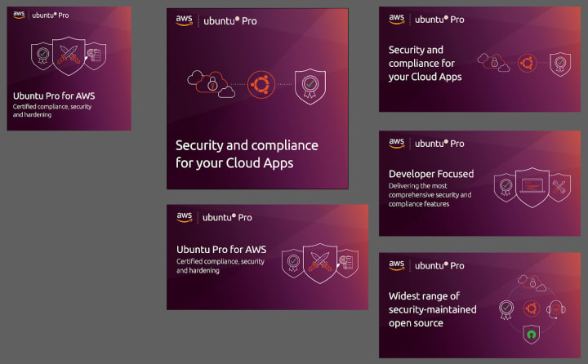Select the Ubuntu circle logo in the Widest range banner

pos(532,309)
